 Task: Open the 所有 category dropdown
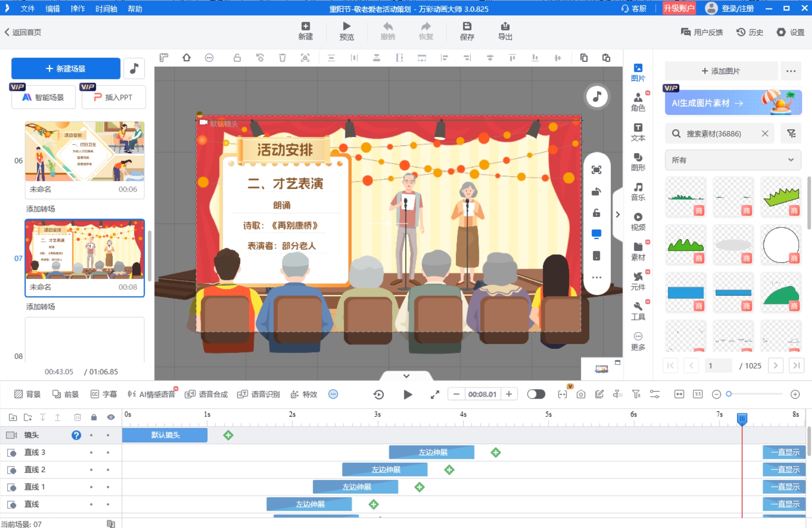(x=733, y=160)
